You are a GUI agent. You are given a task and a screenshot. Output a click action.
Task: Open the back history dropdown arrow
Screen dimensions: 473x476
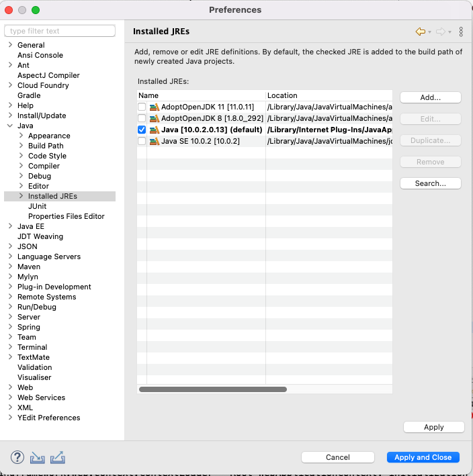point(429,32)
